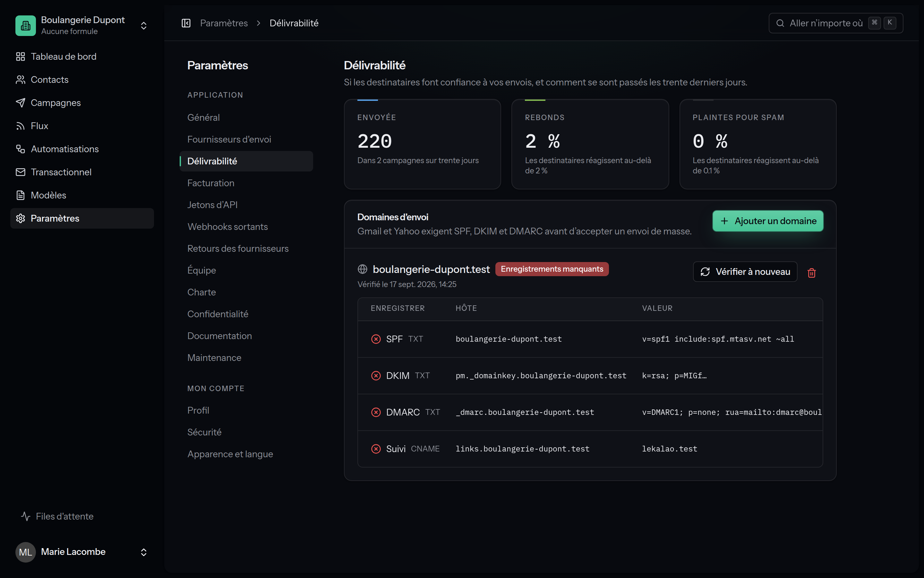Click the ML user avatar
Screen dimensions: 924x578
pyautogui.click(x=26, y=552)
